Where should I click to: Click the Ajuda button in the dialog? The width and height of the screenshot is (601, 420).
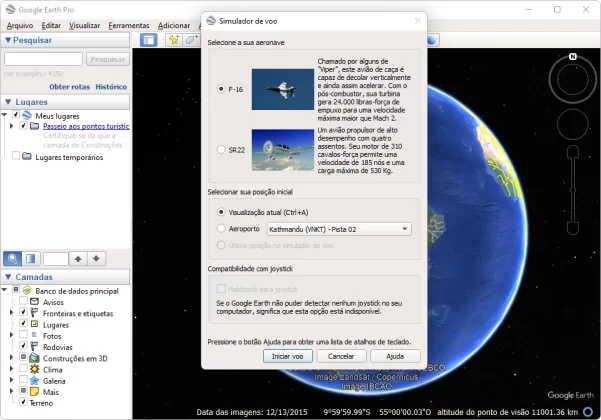pos(395,356)
